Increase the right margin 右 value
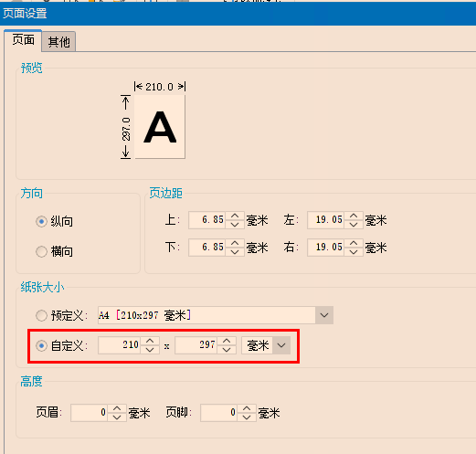The width and height of the screenshot is (476, 454). [x=354, y=243]
